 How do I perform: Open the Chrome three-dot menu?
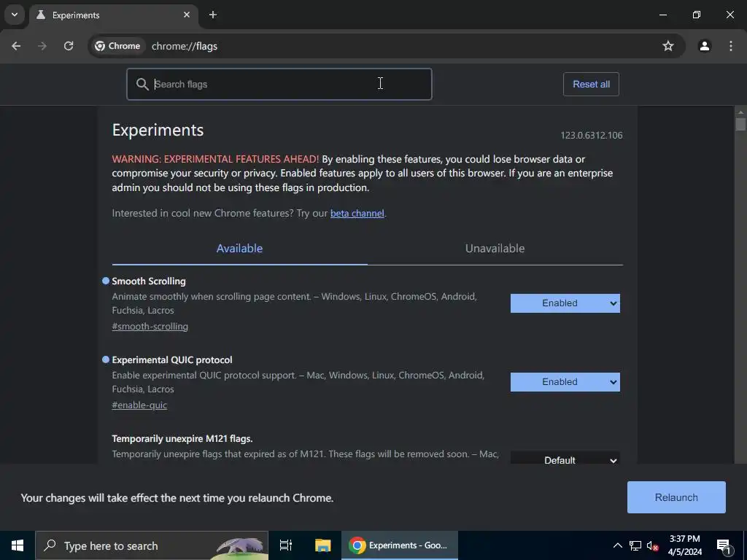(730, 46)
